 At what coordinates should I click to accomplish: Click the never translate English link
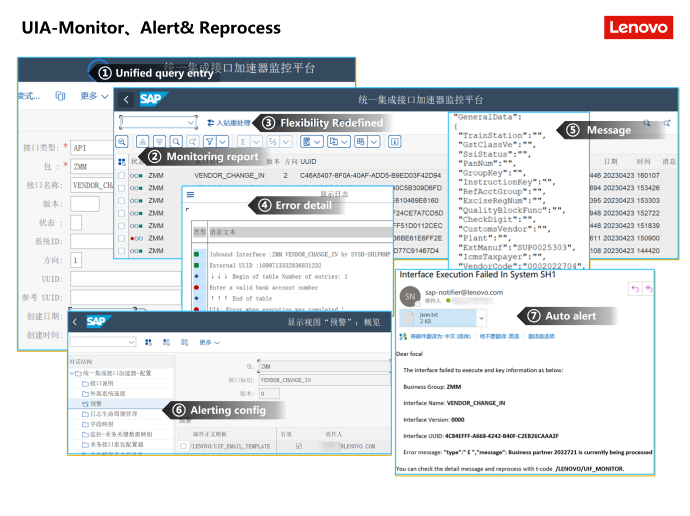499,337
